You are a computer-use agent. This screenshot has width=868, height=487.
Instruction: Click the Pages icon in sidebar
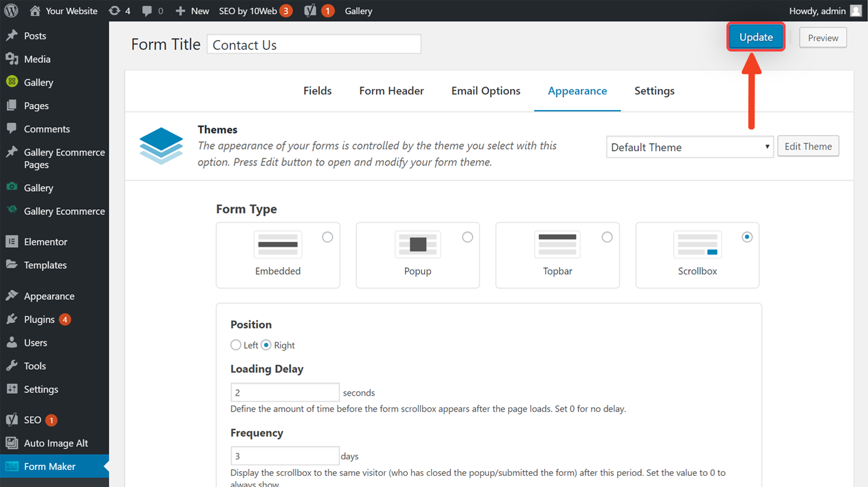pyautogui.click(x=12, y=105)
